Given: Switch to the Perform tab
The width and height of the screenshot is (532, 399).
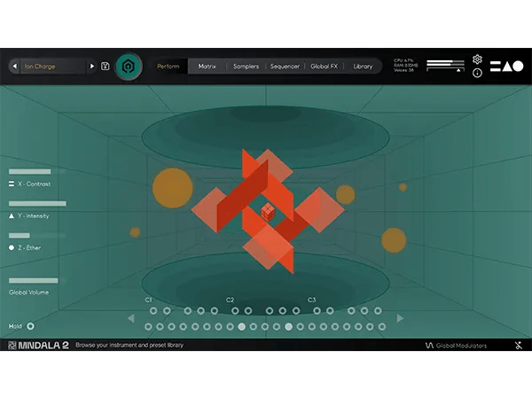Looking at the screenshot, I should pyautogui.click(x=168, y=66).
